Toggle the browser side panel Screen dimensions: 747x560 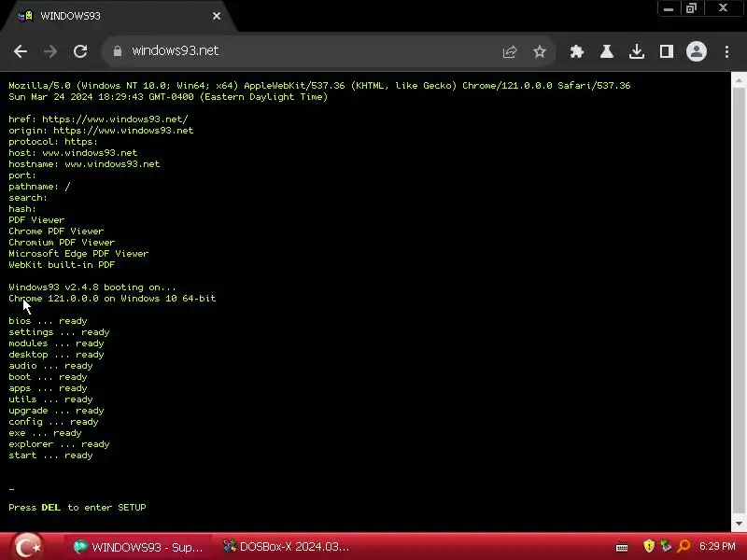(x=666, y=51)
